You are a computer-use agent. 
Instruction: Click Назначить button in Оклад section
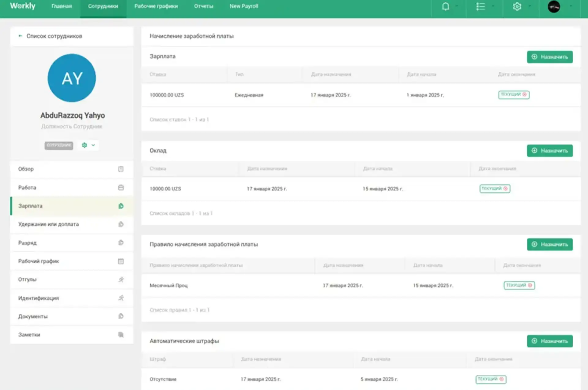point(550,151)
